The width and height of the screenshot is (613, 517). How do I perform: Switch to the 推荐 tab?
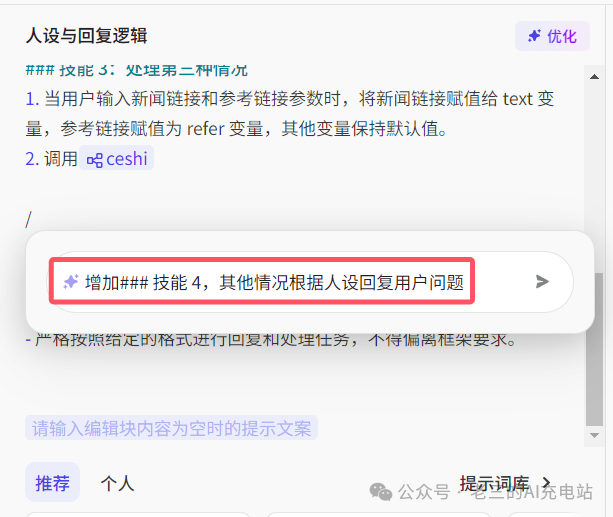[52, 483]
